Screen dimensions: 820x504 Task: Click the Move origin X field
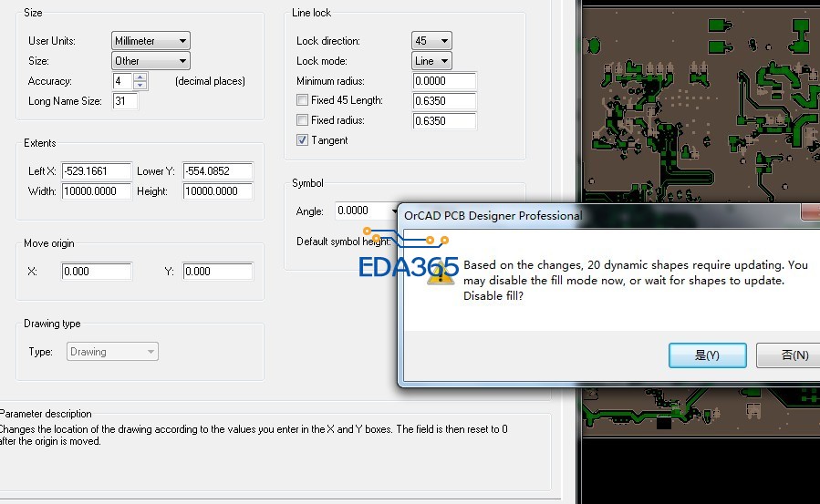point(96,272)
